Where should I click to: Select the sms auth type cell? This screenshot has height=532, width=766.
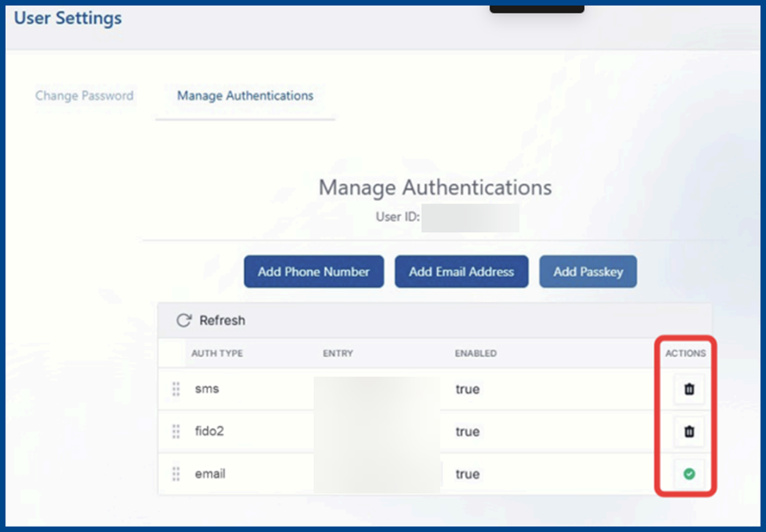click(x=207, y=389)
